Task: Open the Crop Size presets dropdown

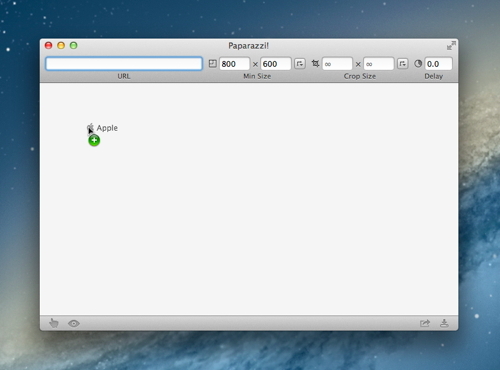Action: pyautogui.click(x=402, y=64)
